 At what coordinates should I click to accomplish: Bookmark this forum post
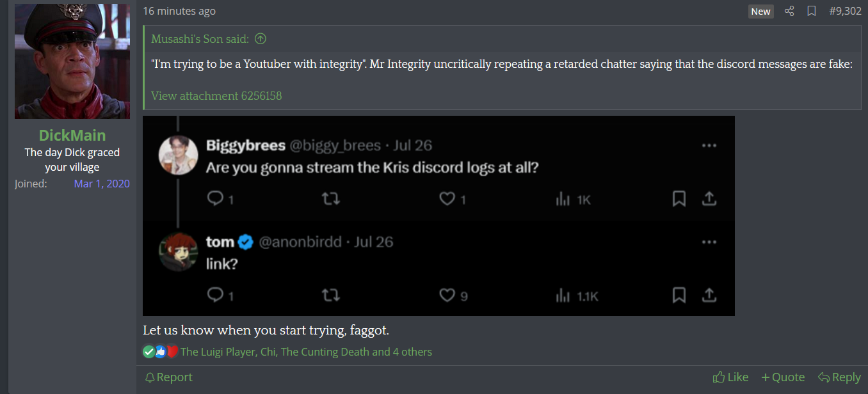click(812, 11)
